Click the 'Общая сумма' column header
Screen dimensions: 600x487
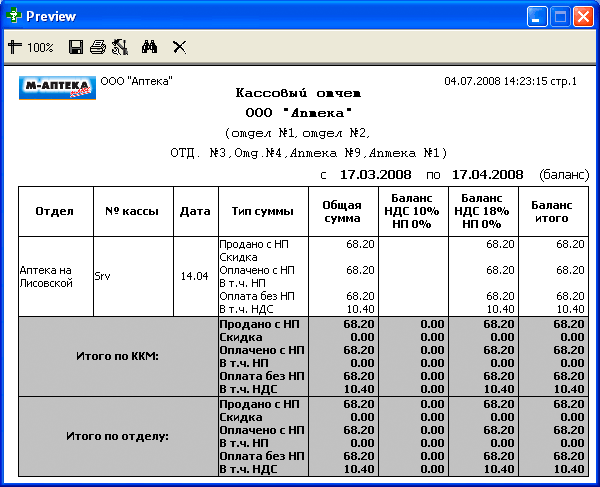tap(342, 212)
